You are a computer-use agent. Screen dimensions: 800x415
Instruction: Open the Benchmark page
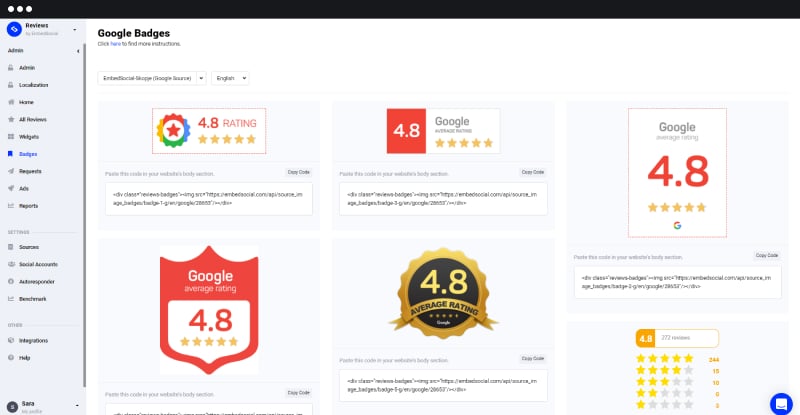tap(33, 299)
